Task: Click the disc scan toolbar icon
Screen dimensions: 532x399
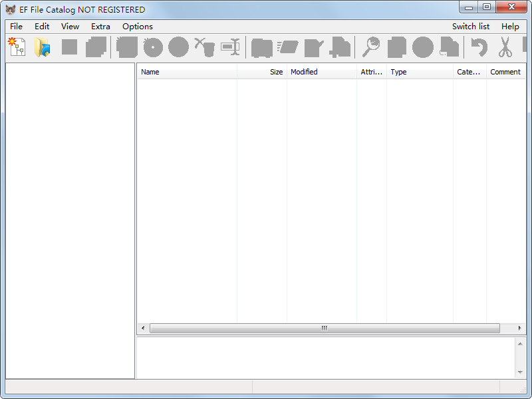Action: (152, 47)
